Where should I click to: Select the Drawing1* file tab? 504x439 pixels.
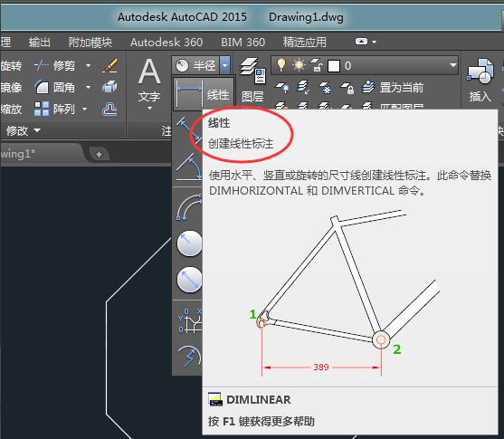click(39, 154)
